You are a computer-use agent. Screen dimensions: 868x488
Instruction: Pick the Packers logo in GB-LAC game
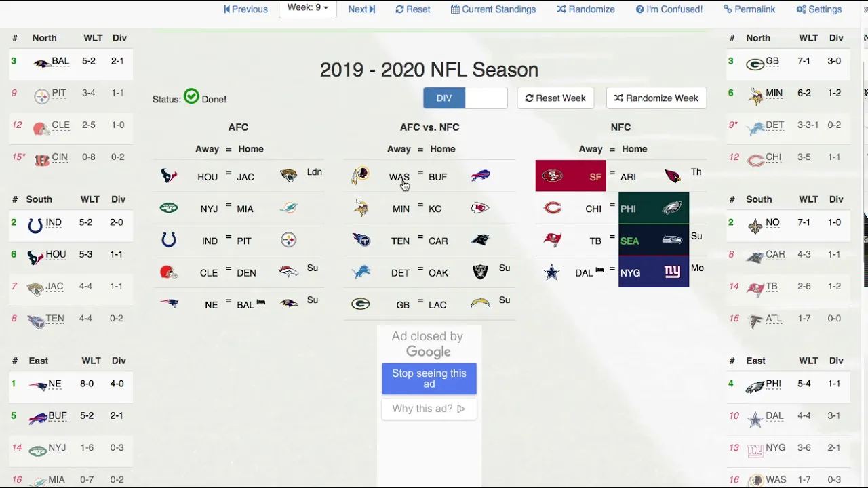(x=361, y=304)
